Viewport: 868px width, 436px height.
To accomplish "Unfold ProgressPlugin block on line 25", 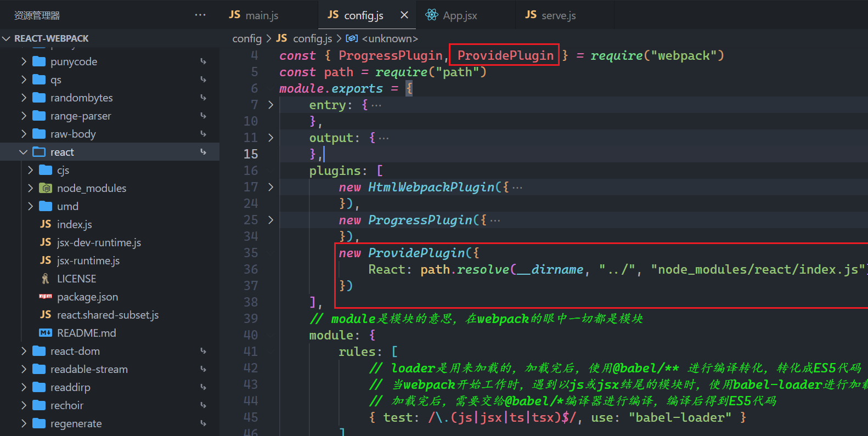I will point(270,220).
